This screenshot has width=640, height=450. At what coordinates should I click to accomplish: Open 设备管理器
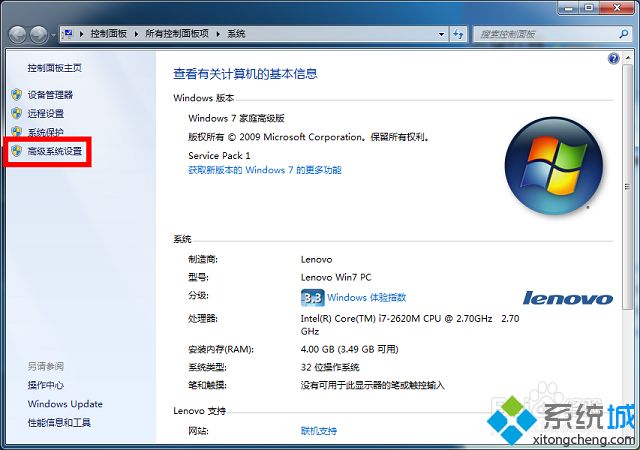tap(50, 95)
